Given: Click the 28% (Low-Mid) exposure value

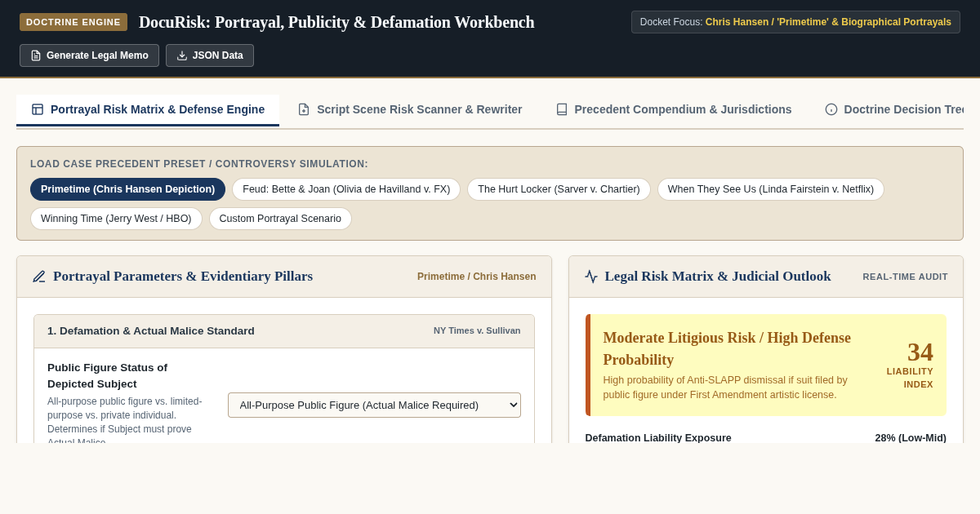Looking at the screenshot, I should (x=911, y=438).
